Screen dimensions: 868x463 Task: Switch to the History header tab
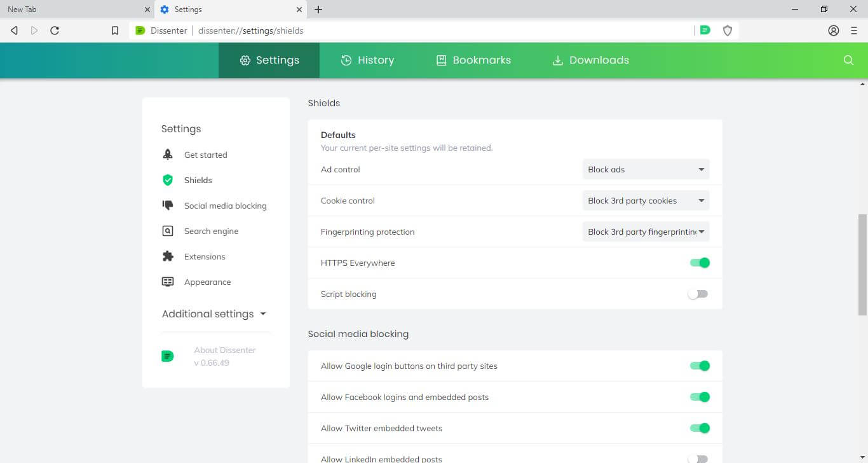[367, 60]
